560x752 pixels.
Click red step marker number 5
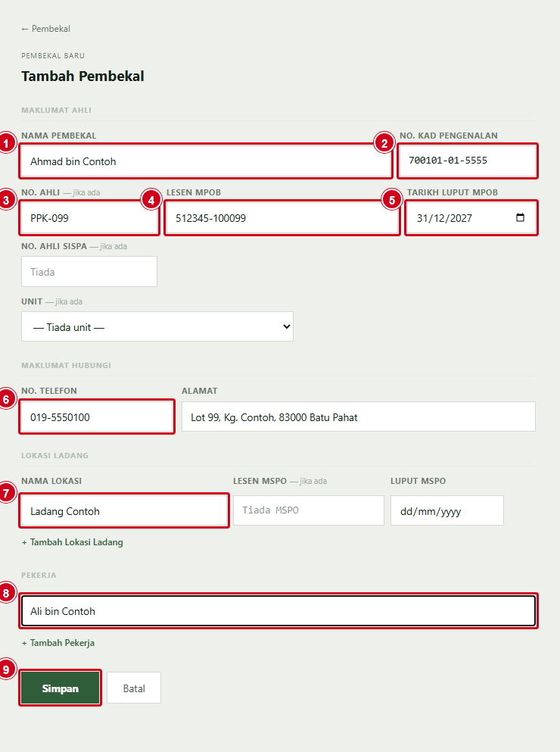tap(392, 200)
